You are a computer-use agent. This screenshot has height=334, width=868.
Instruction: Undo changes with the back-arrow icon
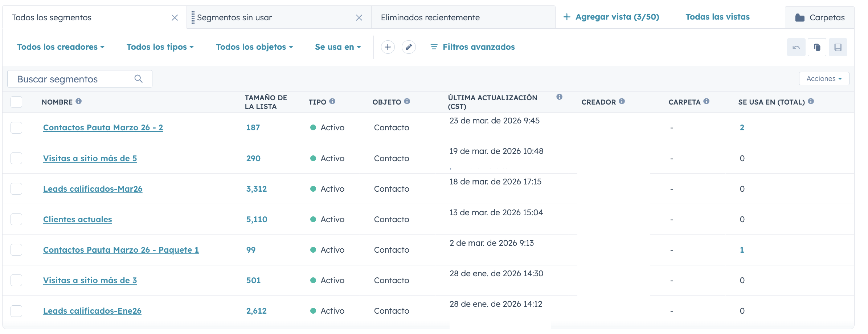(x=796, y=47)
